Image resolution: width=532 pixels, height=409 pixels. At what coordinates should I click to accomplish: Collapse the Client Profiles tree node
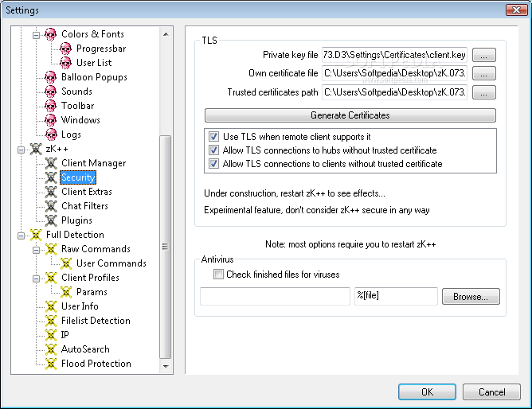(x=36, y=279)
